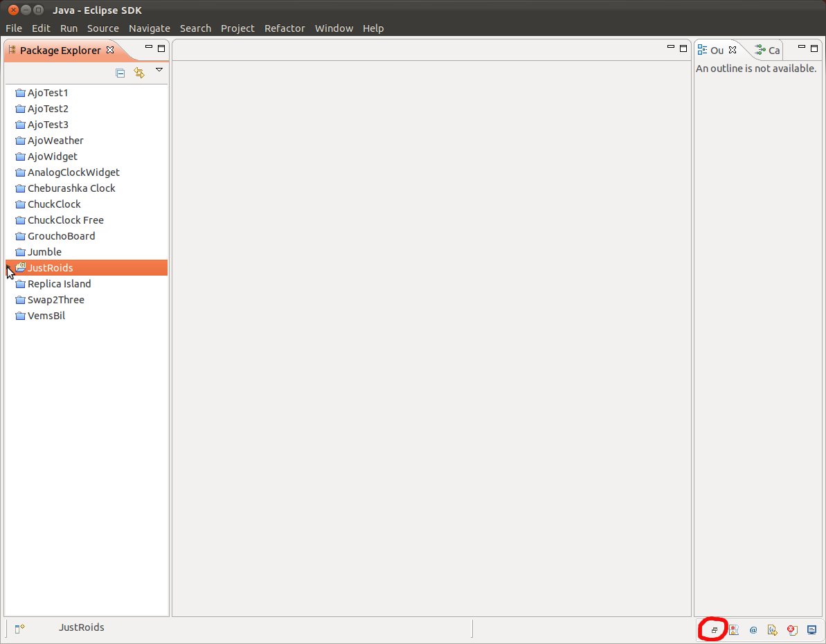Click the AjoWeather project folder icon
This screenshot has height=644, width=826.
click(21, 141)
